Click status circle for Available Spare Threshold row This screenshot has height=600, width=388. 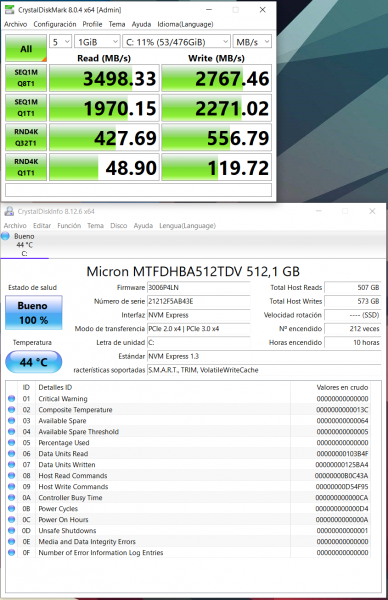click(11, 431)
